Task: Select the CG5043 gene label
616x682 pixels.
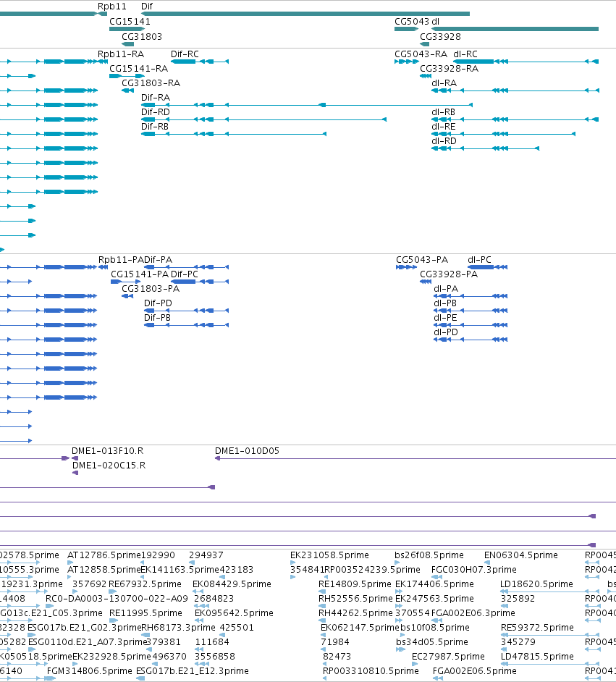Action: [412, 21]
